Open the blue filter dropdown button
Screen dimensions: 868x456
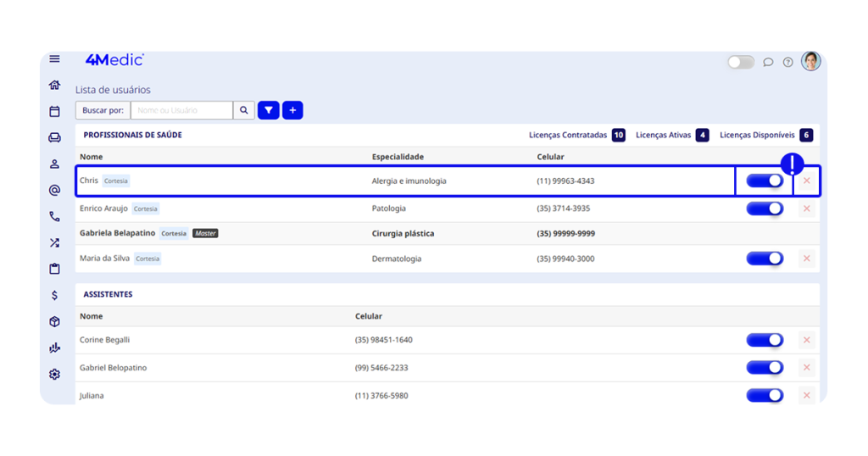pyautogui.click(x=269, y=110)
